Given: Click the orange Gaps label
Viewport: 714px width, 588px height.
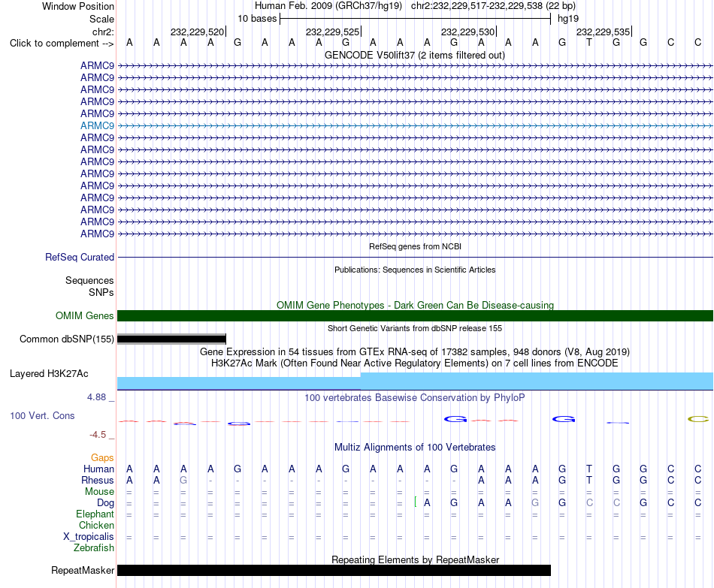Looking at the screenshot, I should click(x=102, y=458).
